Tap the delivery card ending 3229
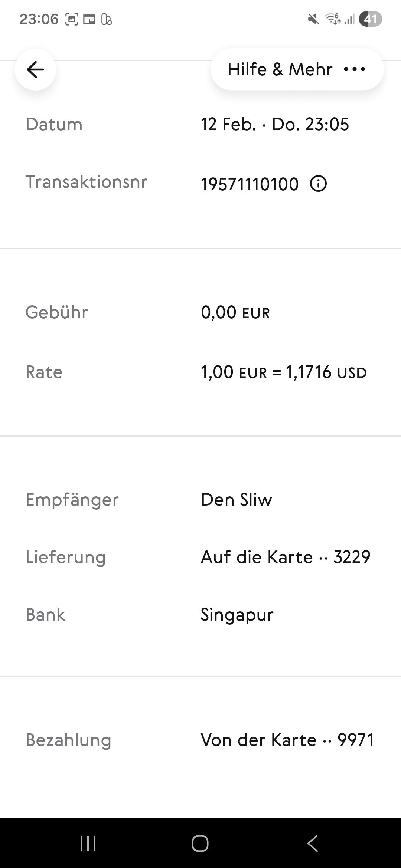Image resolution: width=401 pixels, height=868 pixels. (286, 557)
